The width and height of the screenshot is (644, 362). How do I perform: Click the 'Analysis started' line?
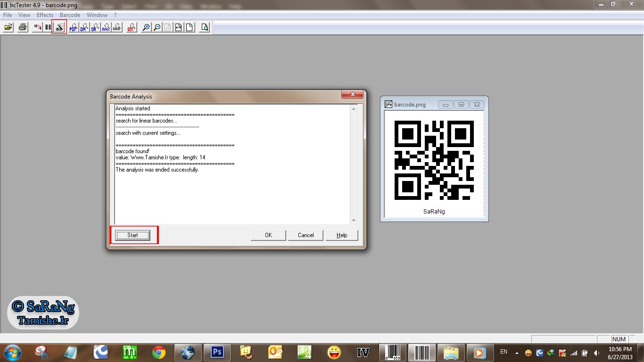(133, 108)
